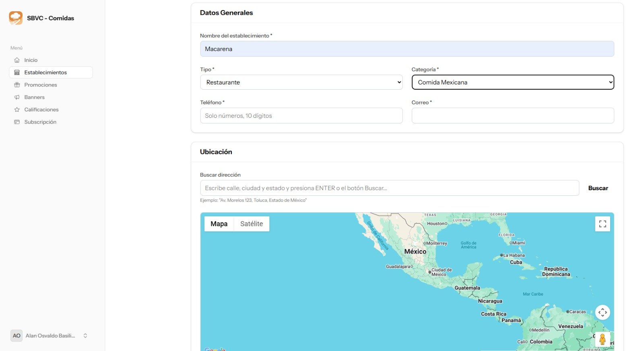Click the Teléfono input field
The width and height of the screenshot is (644, 351).
pyautogui.click(x=301, y=115)
